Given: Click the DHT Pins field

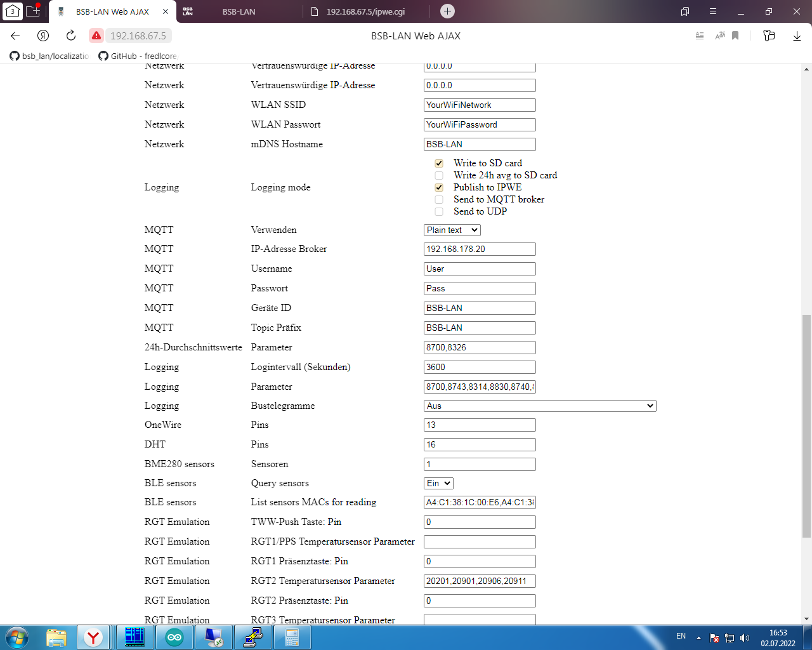Looking at the screenshot, I should tap(480, 444).
